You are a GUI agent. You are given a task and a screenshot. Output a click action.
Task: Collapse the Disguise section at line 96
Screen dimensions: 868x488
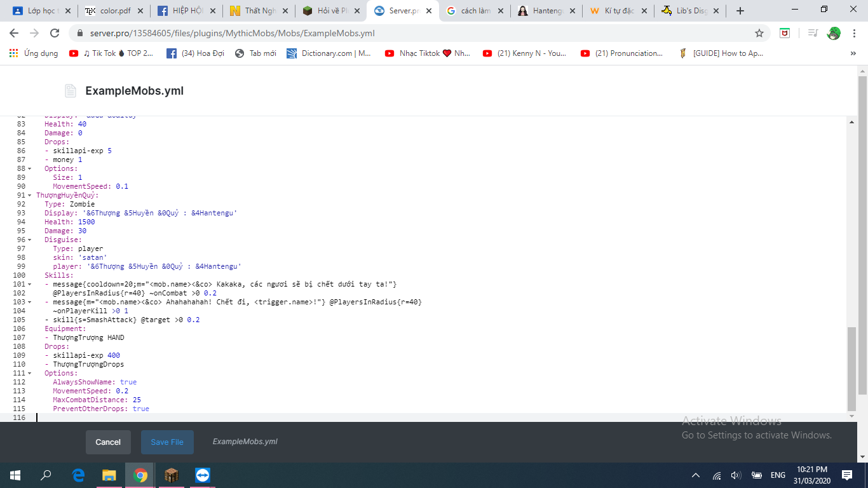(29, 240)
